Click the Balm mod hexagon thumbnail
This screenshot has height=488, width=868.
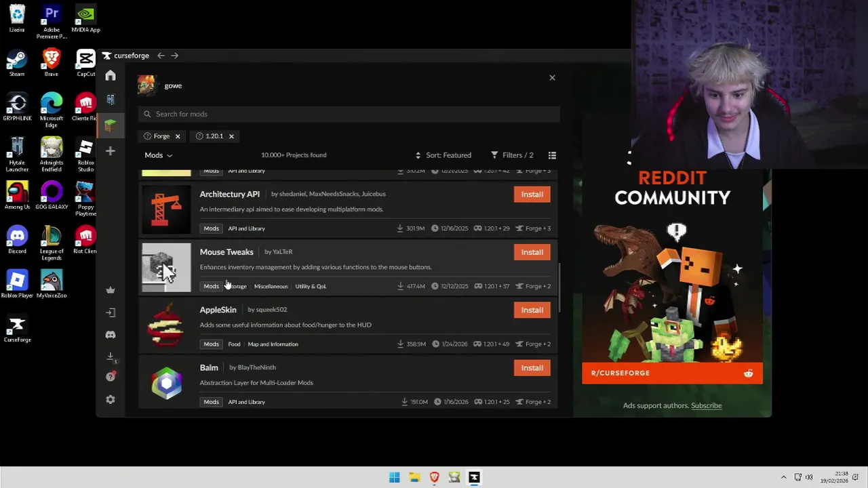[x=166, y=383]
